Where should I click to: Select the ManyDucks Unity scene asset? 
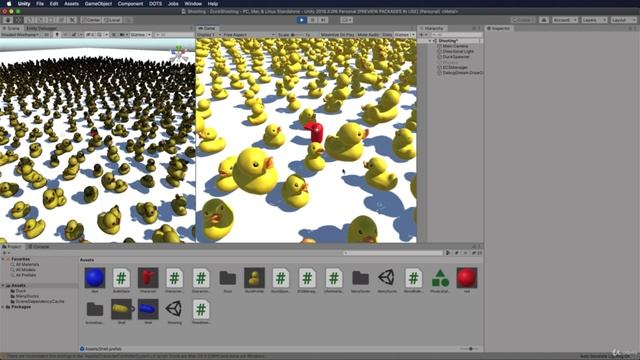pos(387,278)
